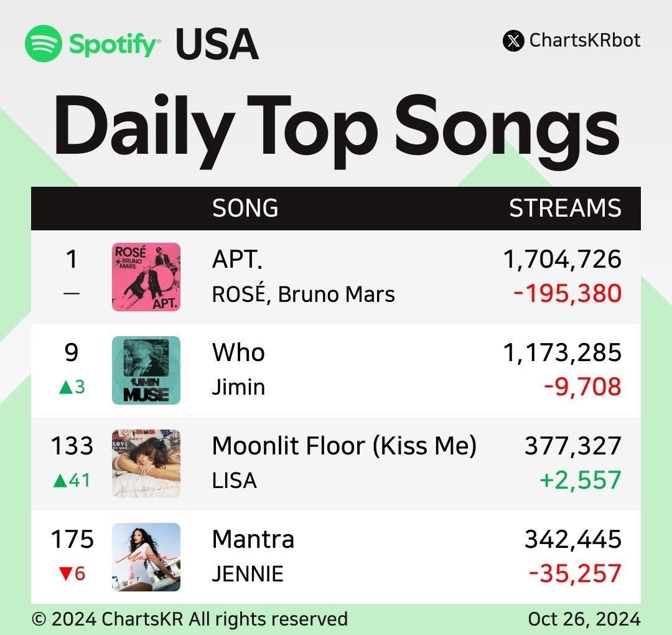Click the green up arrow next to 41

coord(60,481)
